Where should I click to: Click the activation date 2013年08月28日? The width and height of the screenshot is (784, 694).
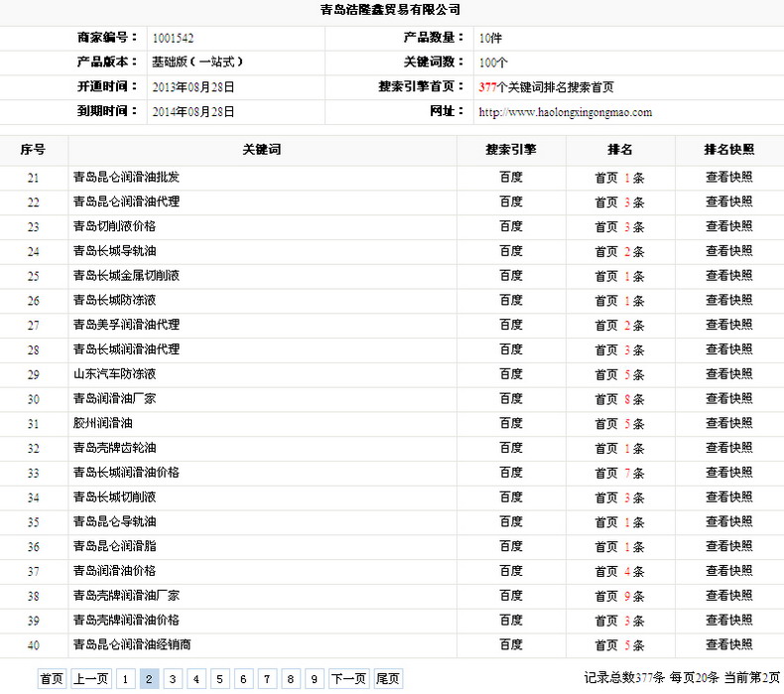click(x=193, y=87)
